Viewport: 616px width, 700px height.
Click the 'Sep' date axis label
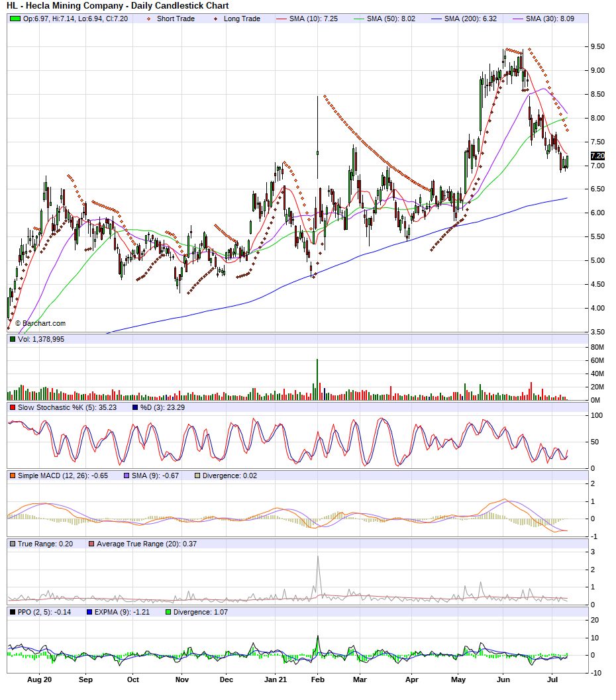(85, 680)
